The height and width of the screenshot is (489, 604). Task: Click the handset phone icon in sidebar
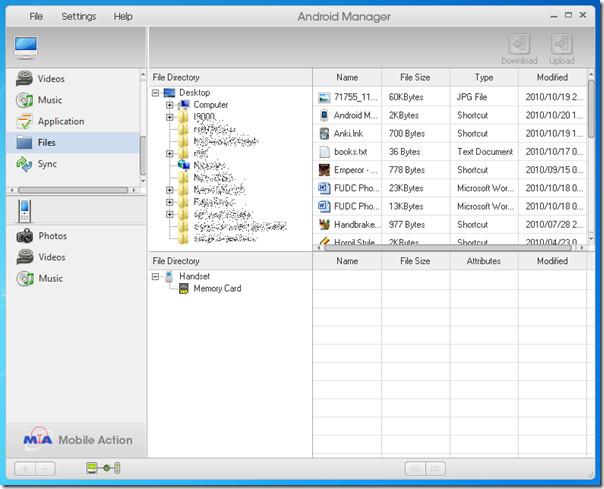pos(24,211)
